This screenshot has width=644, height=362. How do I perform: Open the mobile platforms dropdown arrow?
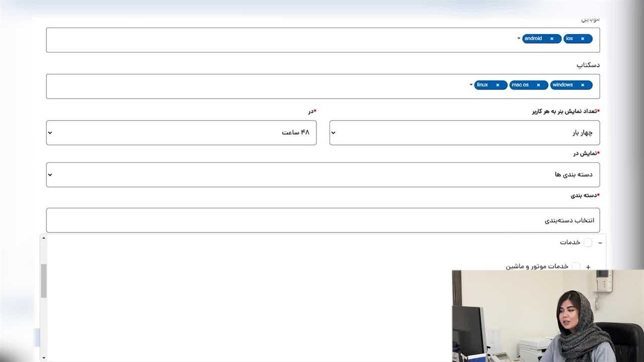click(519, 39)
